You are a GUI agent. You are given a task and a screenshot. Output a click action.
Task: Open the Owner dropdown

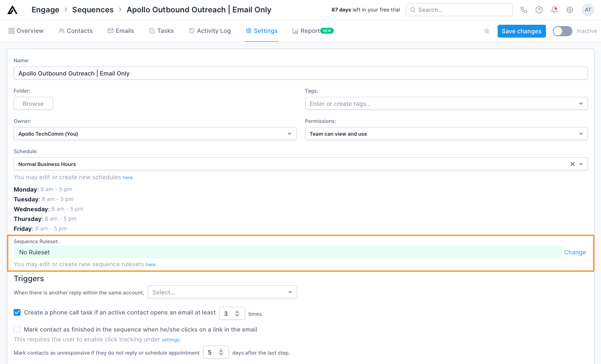click(x=155, y=134)
